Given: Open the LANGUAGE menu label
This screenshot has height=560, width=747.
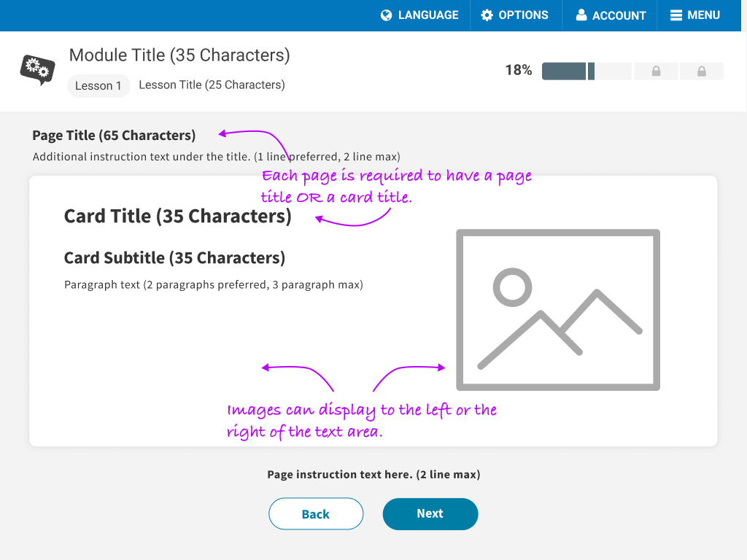Looking at the screenshot, I should 428,15.
